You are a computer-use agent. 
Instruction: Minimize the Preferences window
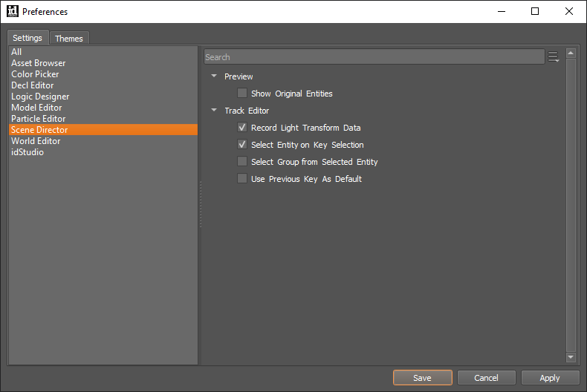pyautogui.click(x=502, y=11)
